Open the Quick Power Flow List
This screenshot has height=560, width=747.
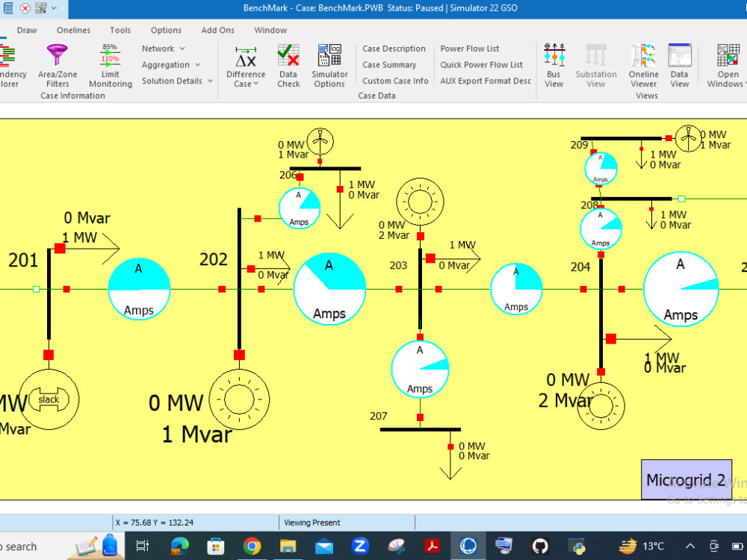483,64
